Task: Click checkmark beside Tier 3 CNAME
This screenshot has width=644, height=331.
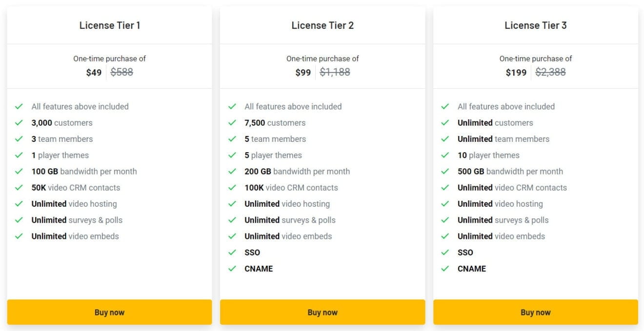Action: click(x=445, y=269)
